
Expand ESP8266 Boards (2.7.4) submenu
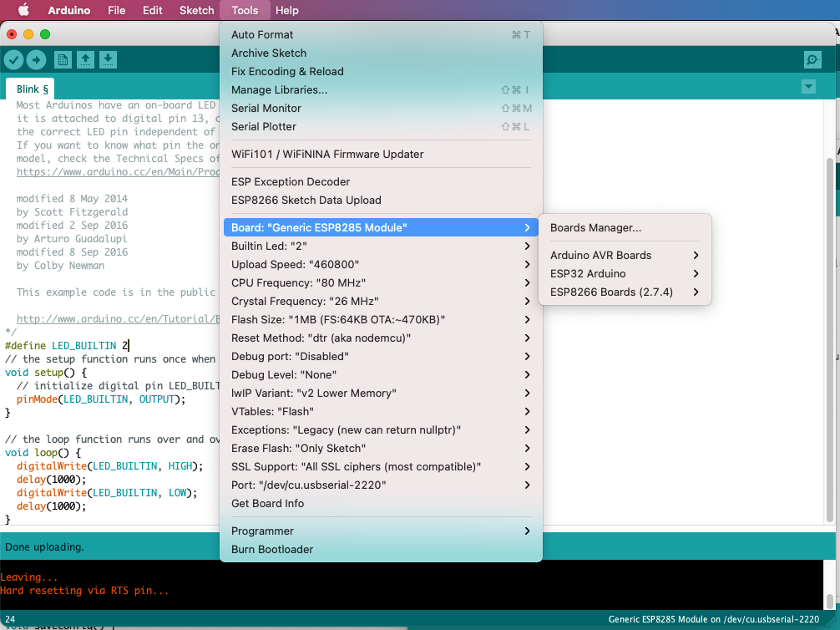625,292
